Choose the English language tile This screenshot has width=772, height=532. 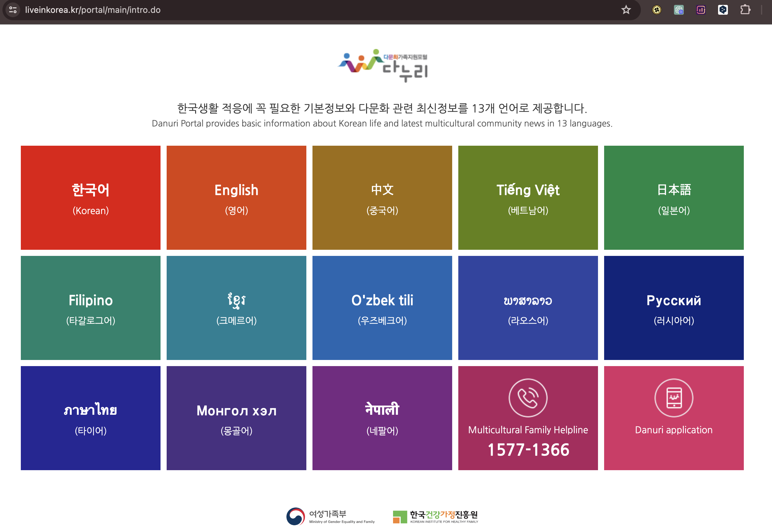pos(236,198)
